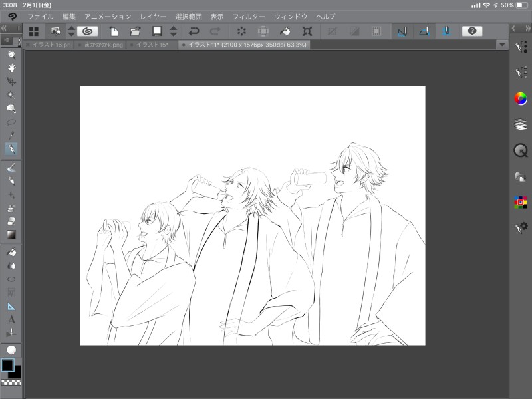Open the アニメーション menu
The height and width of the screenshot is (399, 532).
[108, 17]
